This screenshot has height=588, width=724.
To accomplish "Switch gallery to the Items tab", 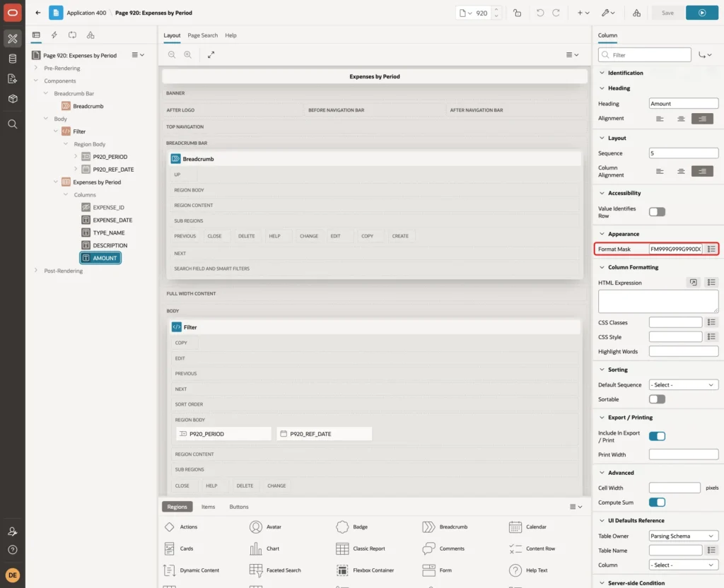I will click(x=209, y=507).
